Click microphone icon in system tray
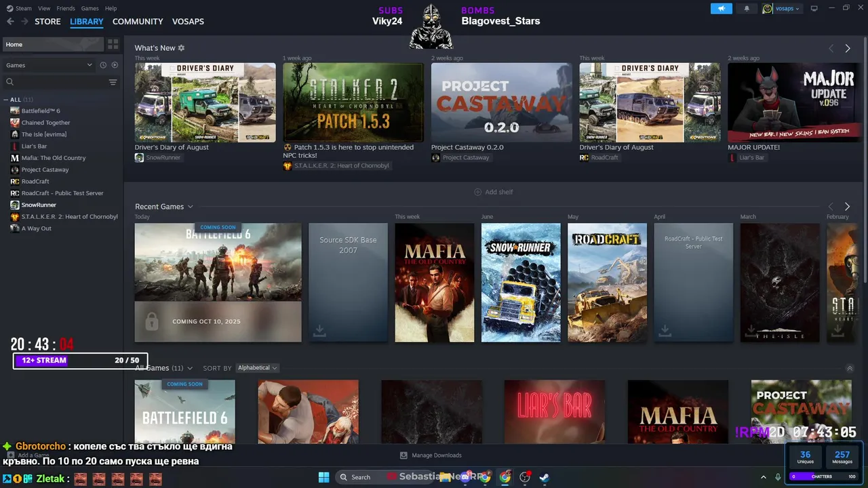Image resolution: width=868 pixels, height=488 pixels. tap(778, 477)
